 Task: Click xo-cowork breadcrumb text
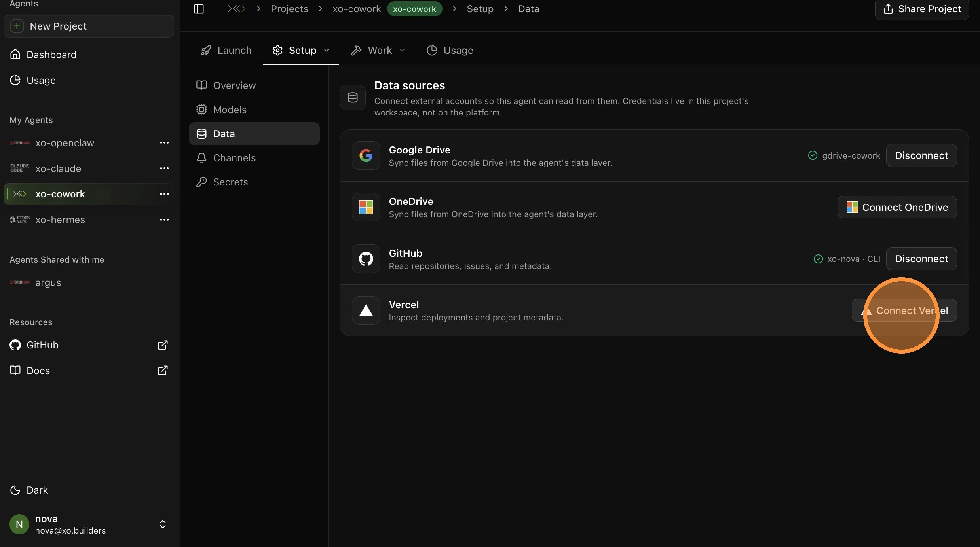point(357,9)
